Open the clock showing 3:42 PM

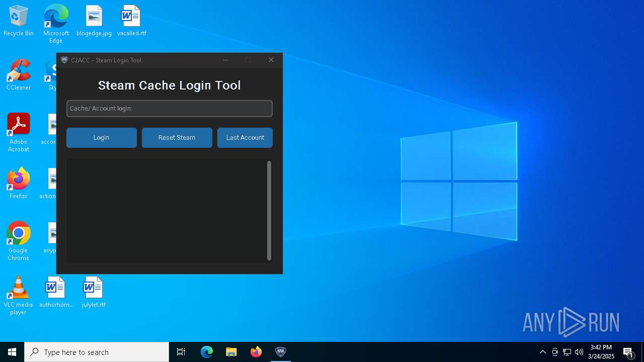pyautogui.click(x=601, y=352)
